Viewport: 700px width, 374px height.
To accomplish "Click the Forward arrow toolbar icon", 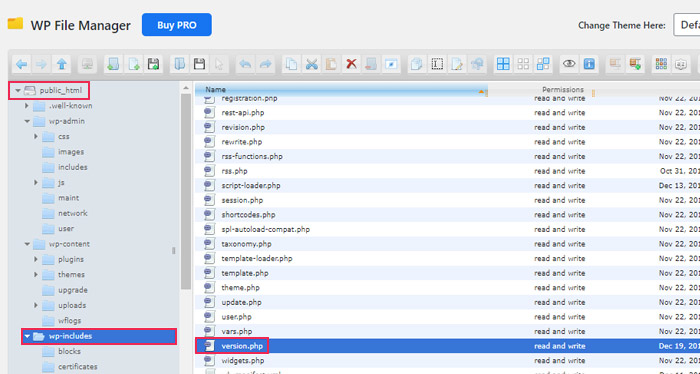I will 42,64.
